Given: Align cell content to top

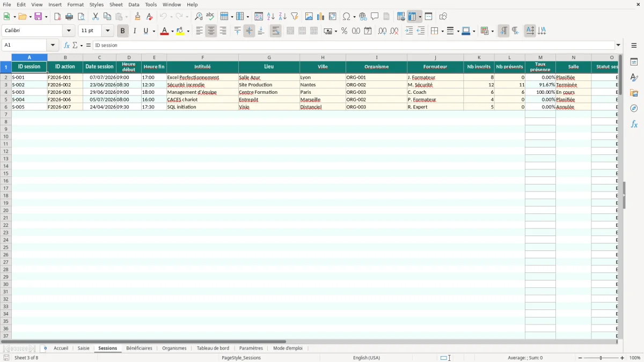Looking at the screenshot, I should 237,31.
